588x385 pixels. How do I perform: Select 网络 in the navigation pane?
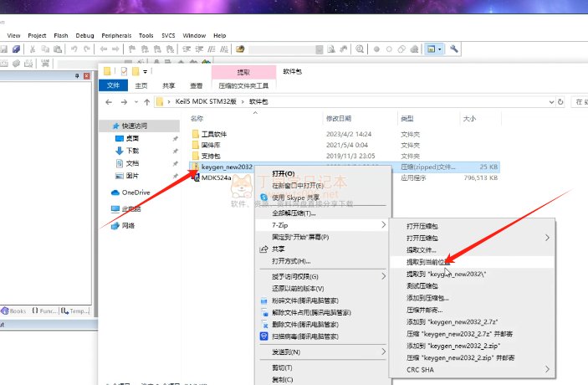coord(127,225)
